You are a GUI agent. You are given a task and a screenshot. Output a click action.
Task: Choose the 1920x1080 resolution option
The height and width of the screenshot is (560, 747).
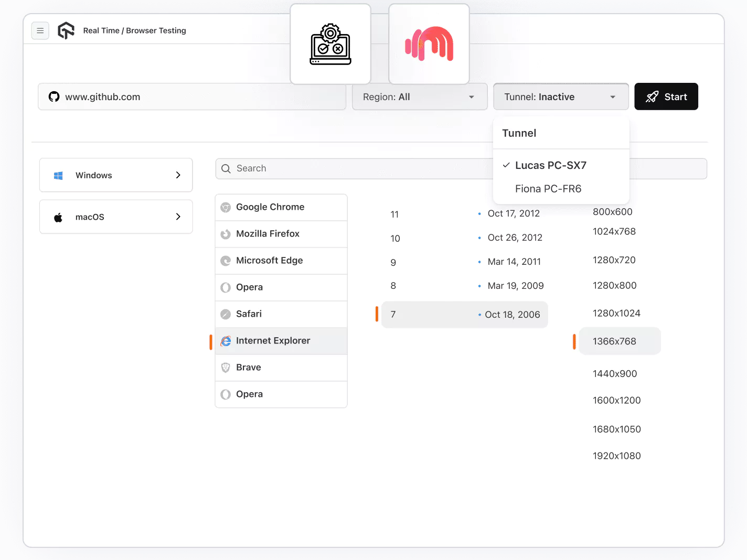coord(617,456)
